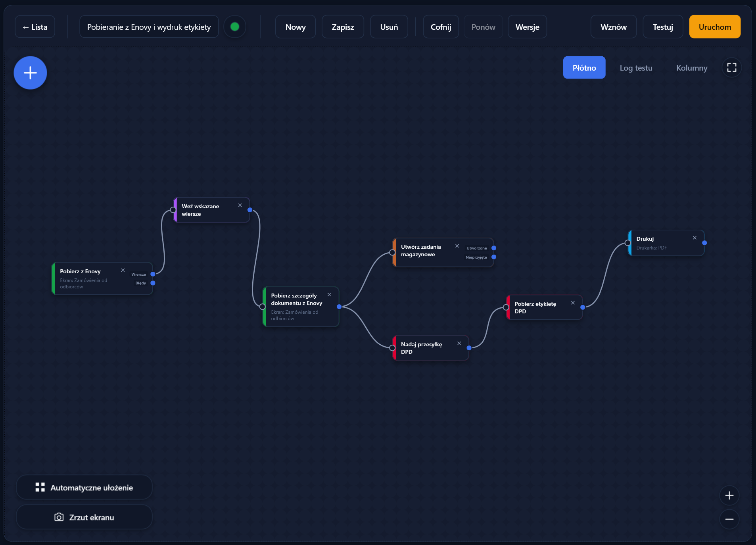Remove the 'Pobierz z Enovy' node
Image resolution: width=756 pixels, height=545 pixels.
[x=123, y=271]
